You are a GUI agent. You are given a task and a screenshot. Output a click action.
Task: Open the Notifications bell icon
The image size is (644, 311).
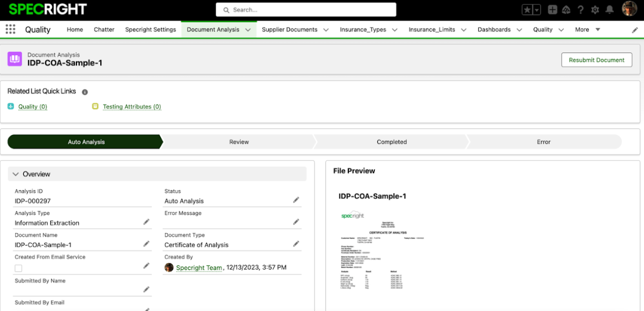tap(610, 9)
